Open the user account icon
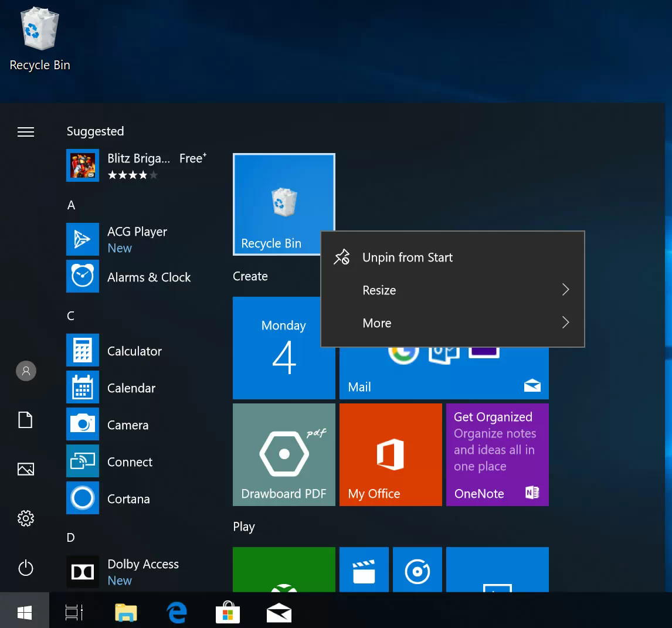The height and width of the screenshot is (628, 672). pos(25,371)
